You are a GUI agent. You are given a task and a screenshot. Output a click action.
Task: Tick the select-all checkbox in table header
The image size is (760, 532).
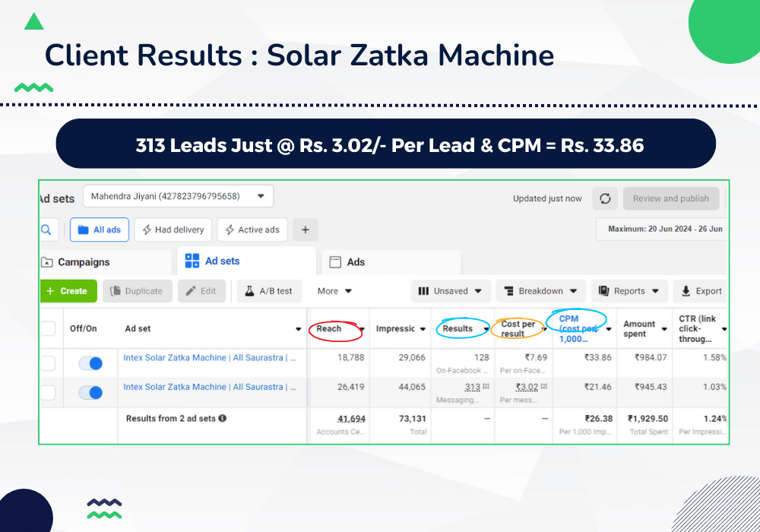[48, 328]
